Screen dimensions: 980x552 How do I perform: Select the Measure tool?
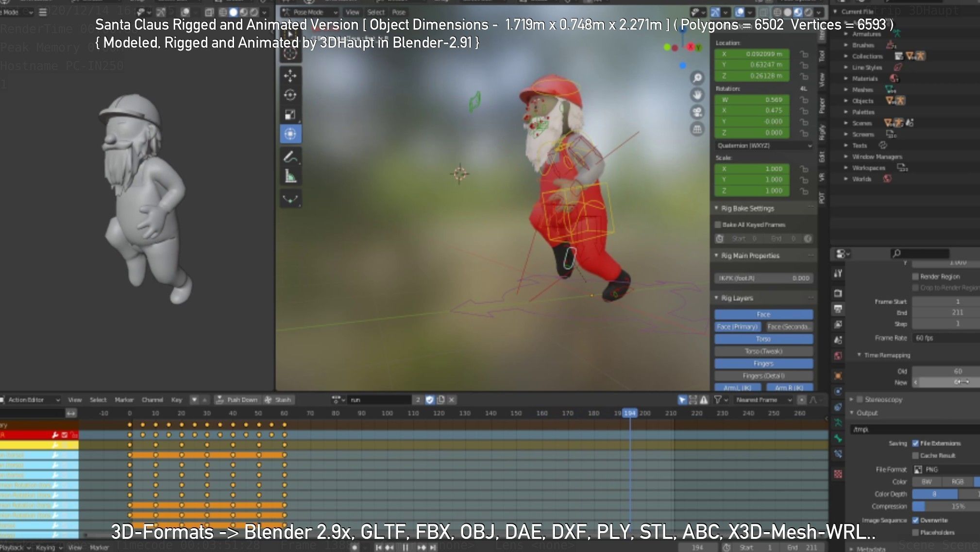290,176
